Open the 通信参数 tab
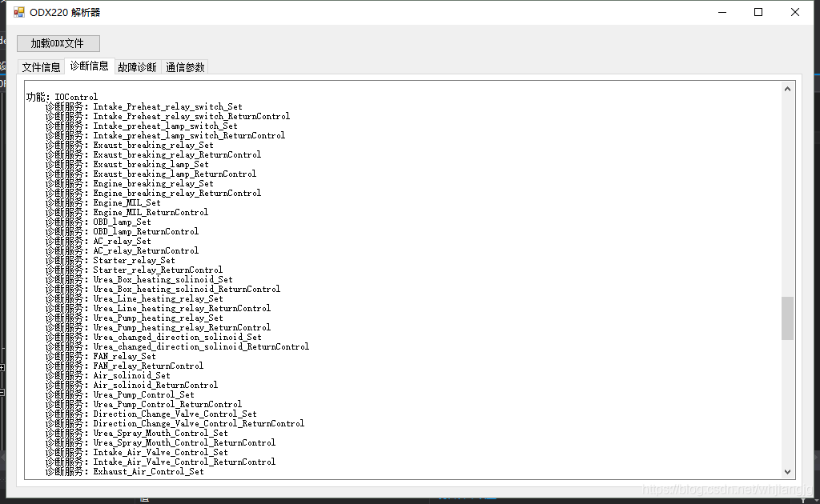The height and width of the screenshot is (504, 820). click(x=185, y=67)
